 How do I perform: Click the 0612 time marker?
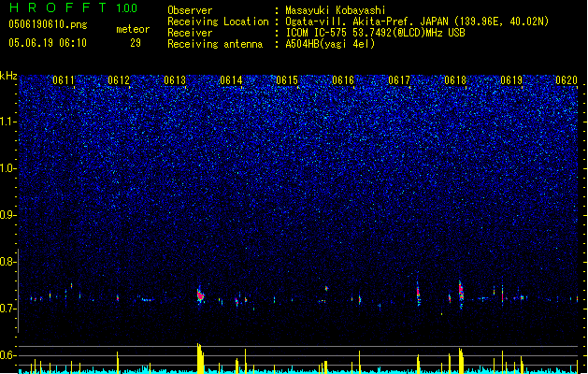[119, 80]
